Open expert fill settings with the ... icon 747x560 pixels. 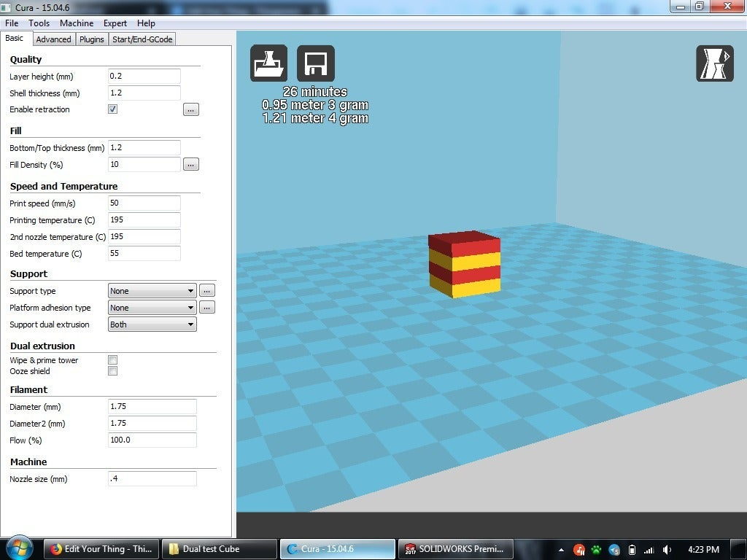pyautogui.click(x=190, y=164)
